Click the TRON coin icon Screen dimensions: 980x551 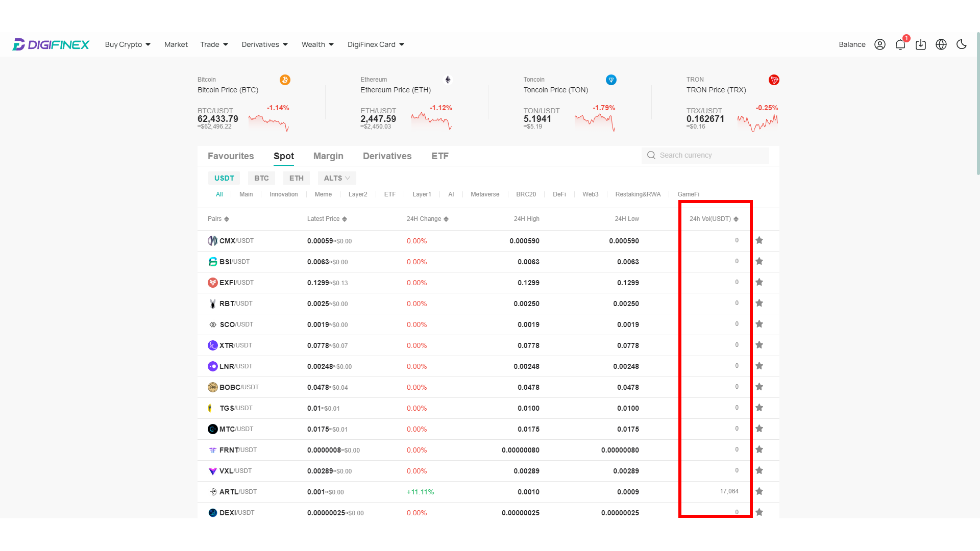(774, 80)
